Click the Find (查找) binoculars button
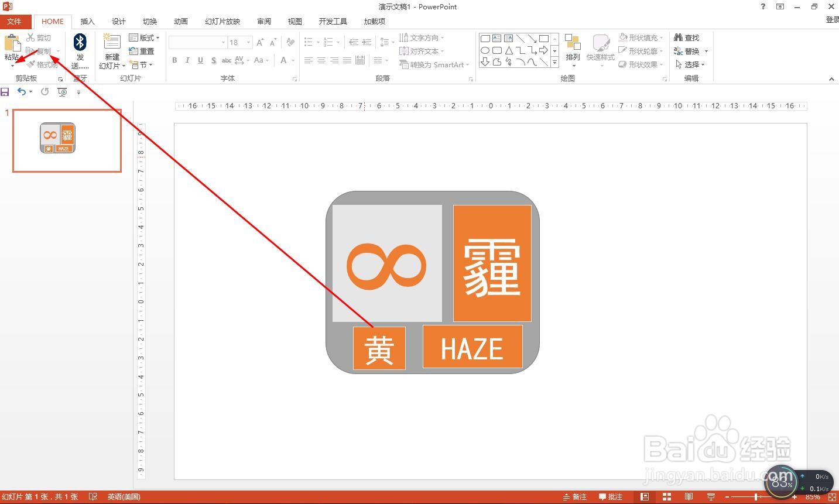The height and width of the screenshot is (504, 839). pos(687,37)
